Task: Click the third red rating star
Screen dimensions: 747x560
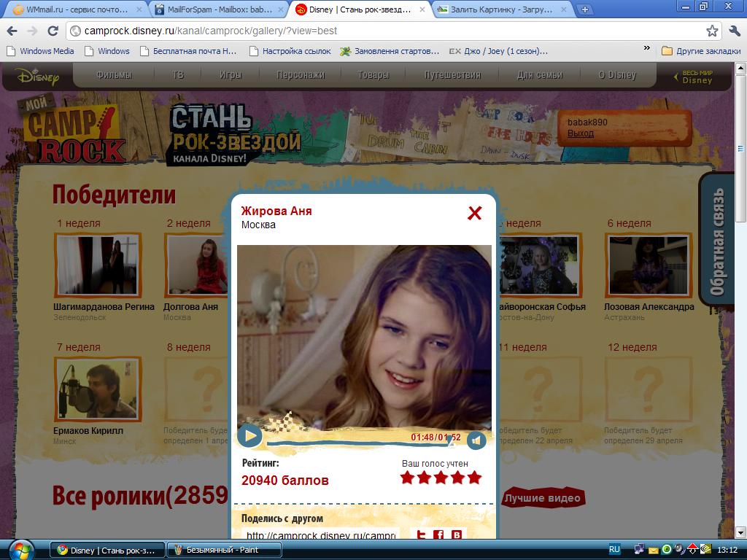Action: coord(441,478)
